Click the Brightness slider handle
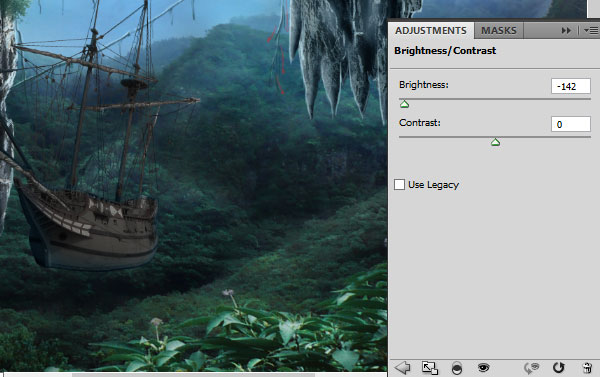Image resolution: width=600 pixels, height=377 pixels. tap(404, 104)
